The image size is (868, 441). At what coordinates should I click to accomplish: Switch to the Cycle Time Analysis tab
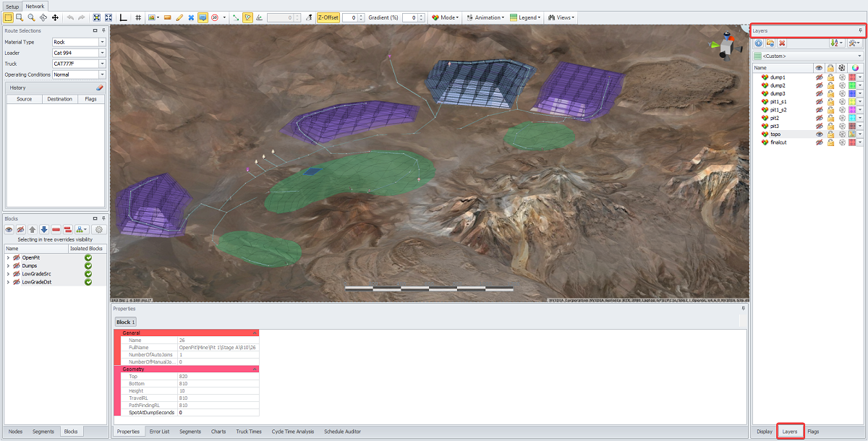293,432
